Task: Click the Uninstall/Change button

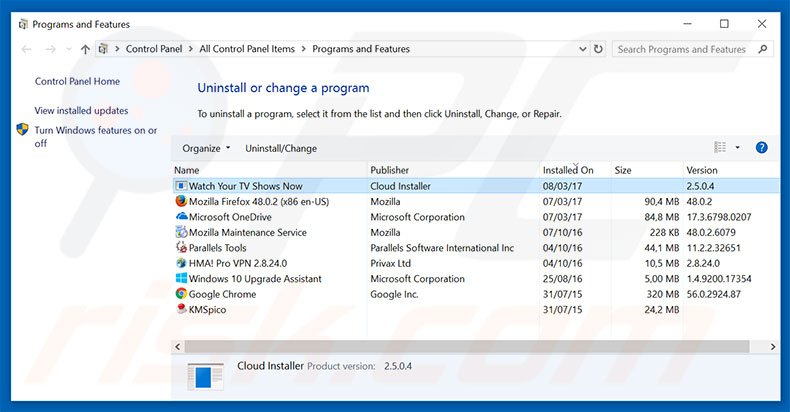Action: click(x=281, y=149)
